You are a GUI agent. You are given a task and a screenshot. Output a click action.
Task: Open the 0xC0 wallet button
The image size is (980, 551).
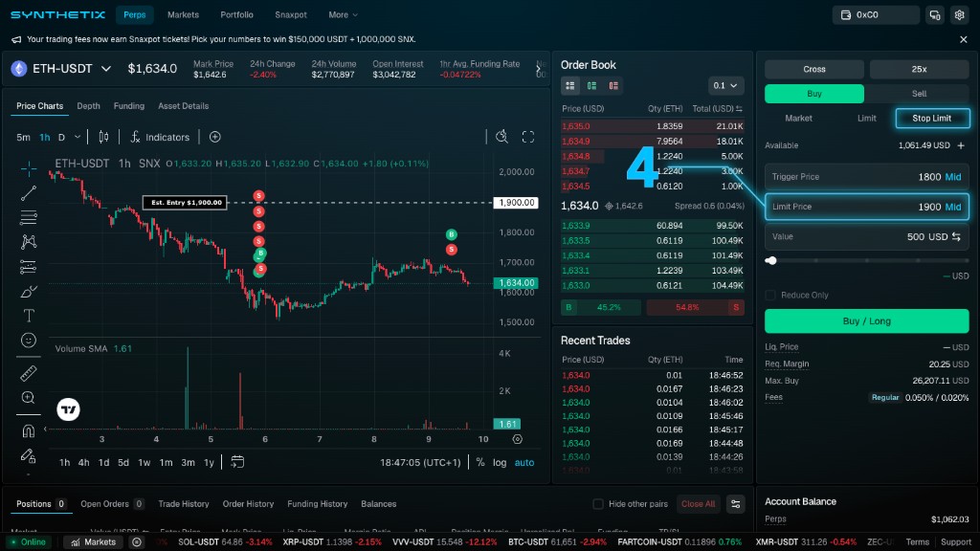point(876,15)
